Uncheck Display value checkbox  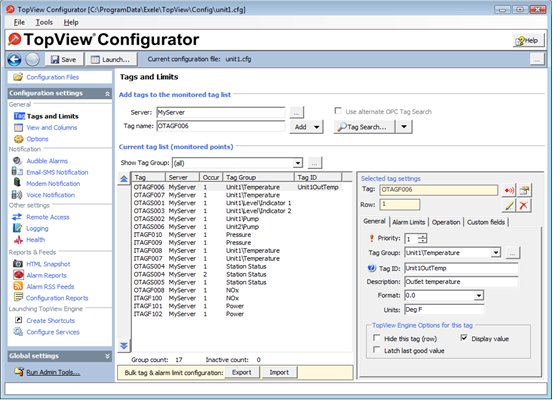tap(464, 338)
